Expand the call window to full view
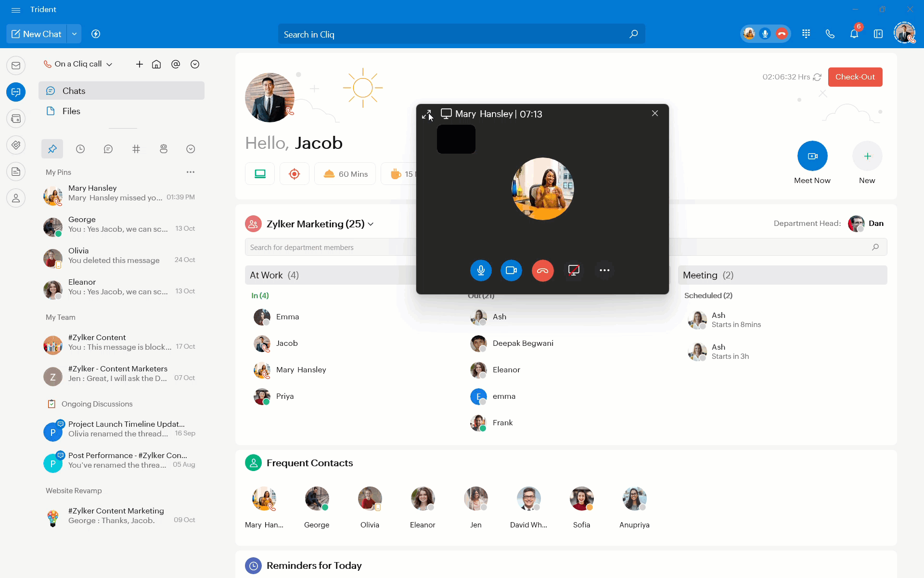The image size is (924, 578). coord(426,114)
